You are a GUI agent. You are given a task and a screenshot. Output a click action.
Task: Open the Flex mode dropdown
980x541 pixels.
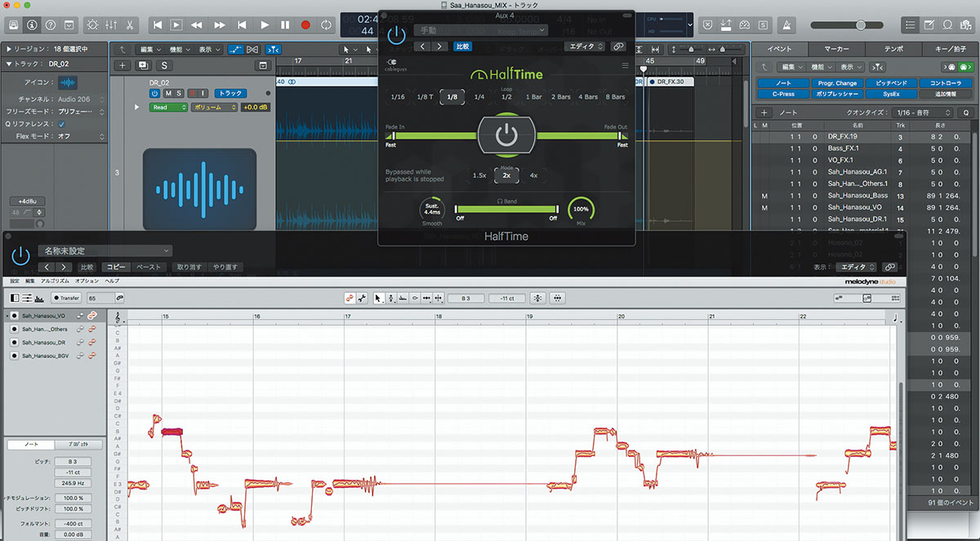80,136
